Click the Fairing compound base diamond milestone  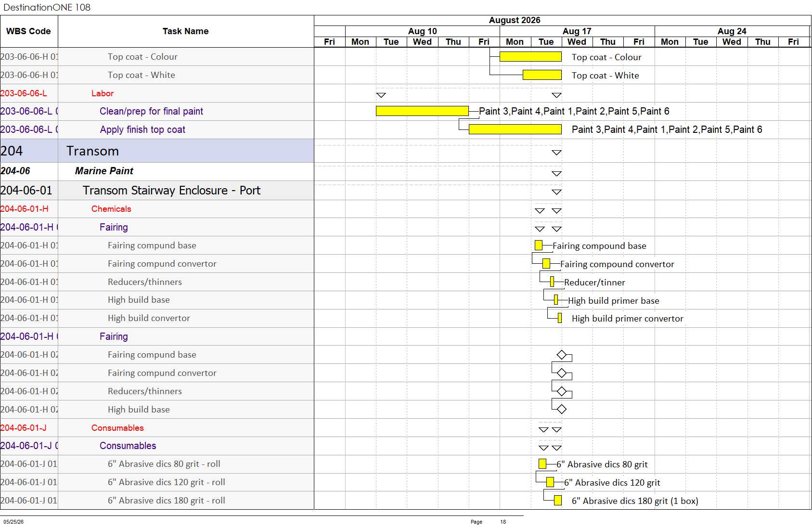pyautogui.click(x=562, y=355)
